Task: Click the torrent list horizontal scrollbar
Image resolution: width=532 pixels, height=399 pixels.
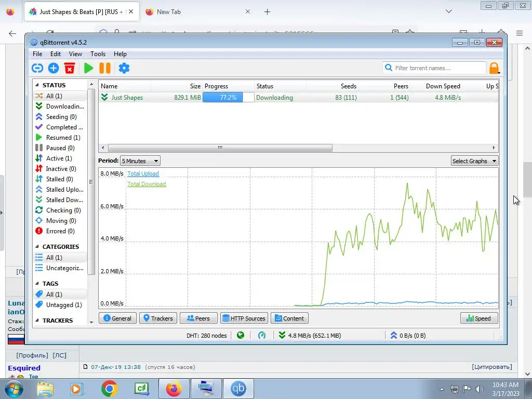Action: point(220,148)
